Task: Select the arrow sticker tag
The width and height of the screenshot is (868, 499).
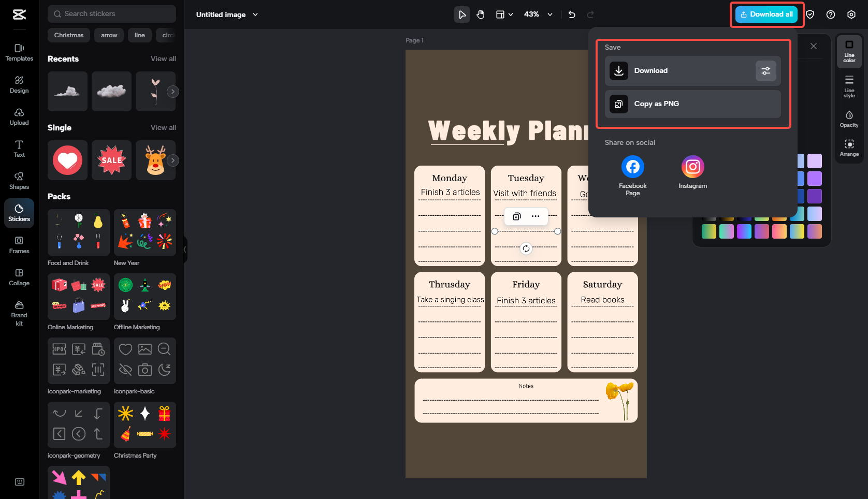Action: [x=109, y=35]
